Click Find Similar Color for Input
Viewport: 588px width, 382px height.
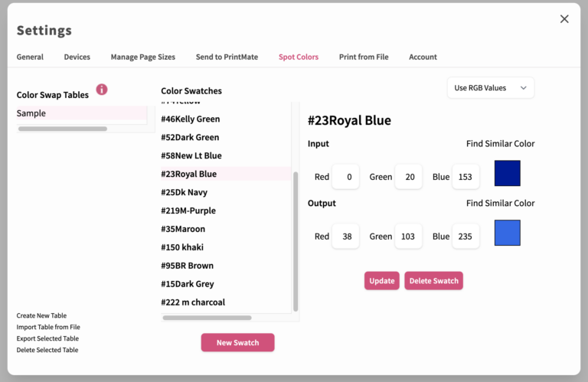(x=500, y=144)
